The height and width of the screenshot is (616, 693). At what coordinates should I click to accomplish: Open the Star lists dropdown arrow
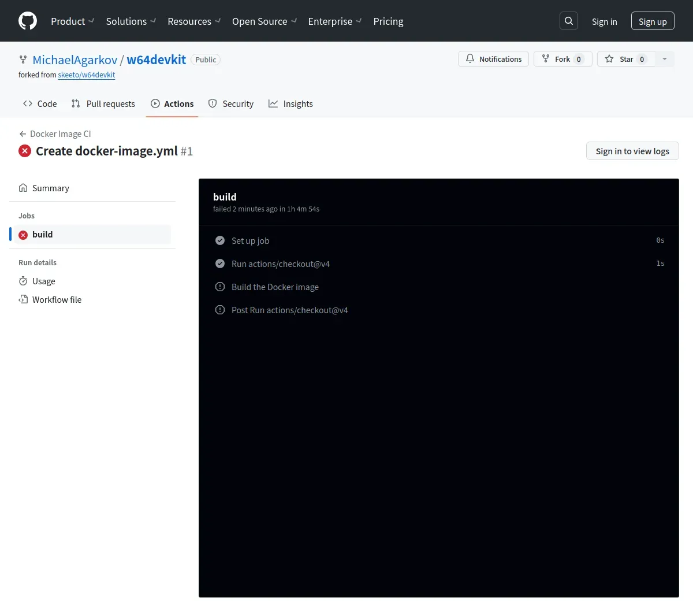[665, 59]
